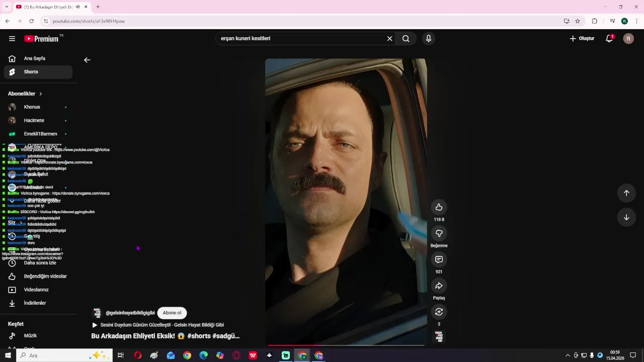Bookmark this page with the star
Image resolution: width=644 pixels, height=362 pixels.
pos(578,21)
